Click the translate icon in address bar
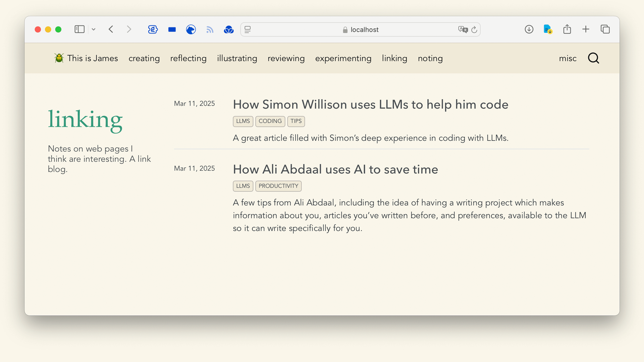 coord(463,29)
